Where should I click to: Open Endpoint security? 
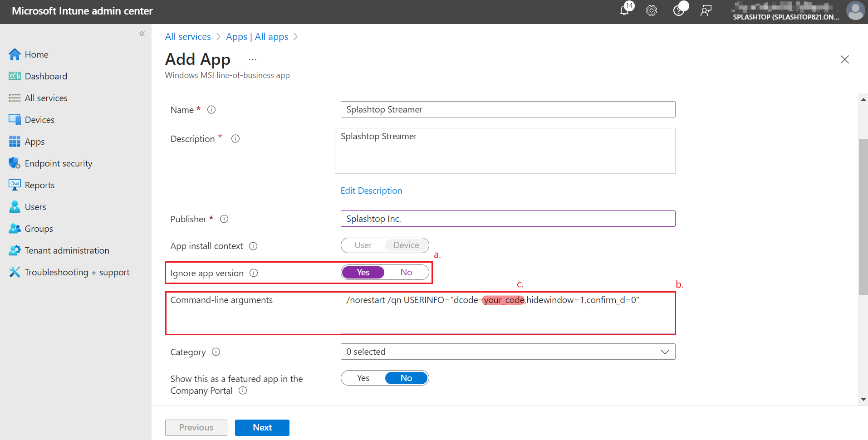59,163
